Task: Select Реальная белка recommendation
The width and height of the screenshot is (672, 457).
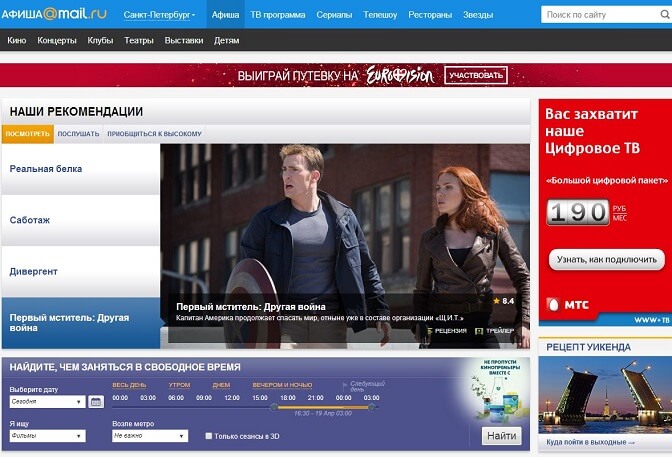Action: (x=81, y=169)
